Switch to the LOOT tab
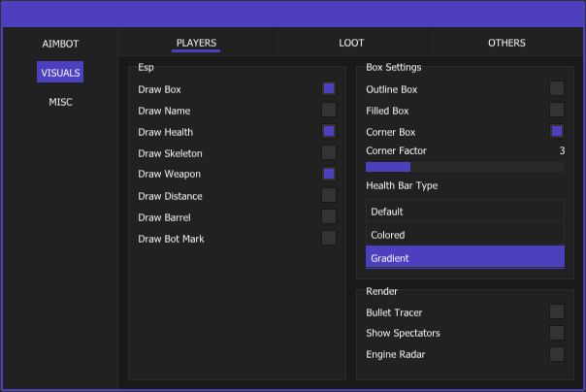 pyautogui.click(x=351, y=43)
